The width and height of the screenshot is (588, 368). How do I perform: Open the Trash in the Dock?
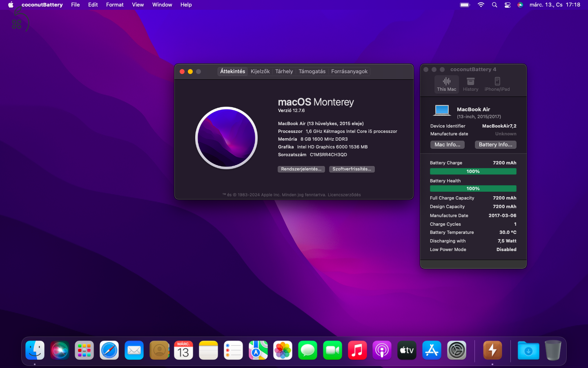[553, 350]
